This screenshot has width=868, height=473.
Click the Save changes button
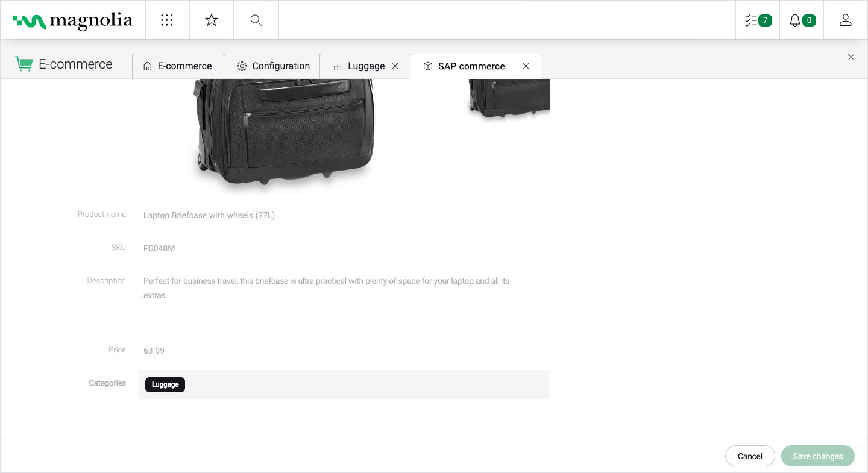(818, 456)
